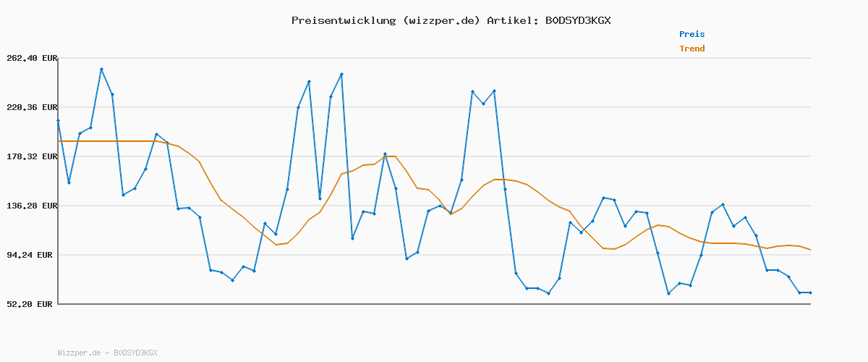
Task: Click the orange trend line's left starting point
Action: click(x=59, y=141)
